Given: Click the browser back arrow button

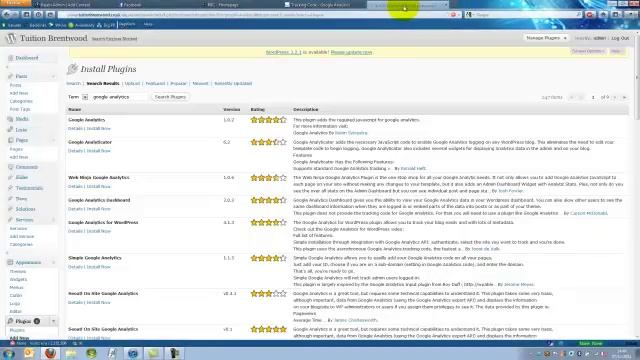Looking at the screenshot, I should pos(7,15).
